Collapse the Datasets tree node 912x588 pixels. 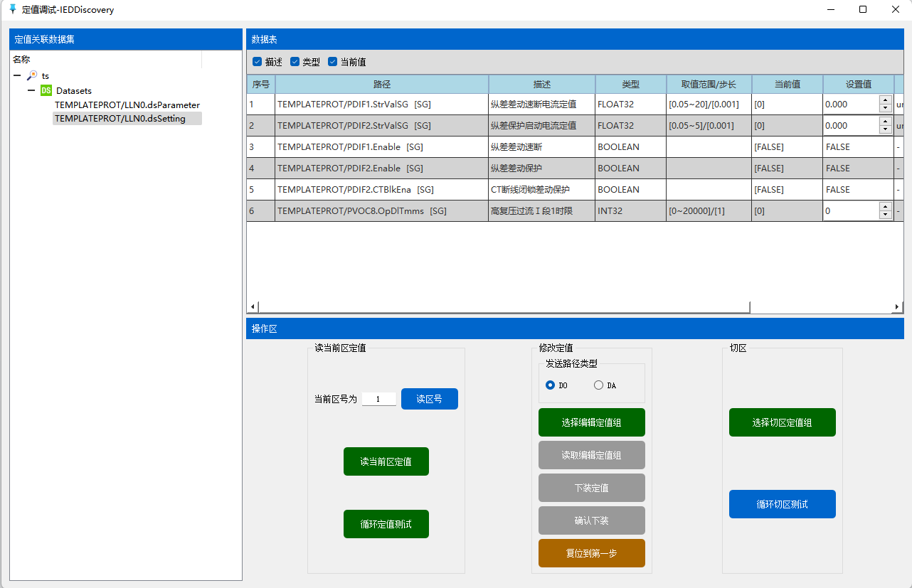(31, 90)
